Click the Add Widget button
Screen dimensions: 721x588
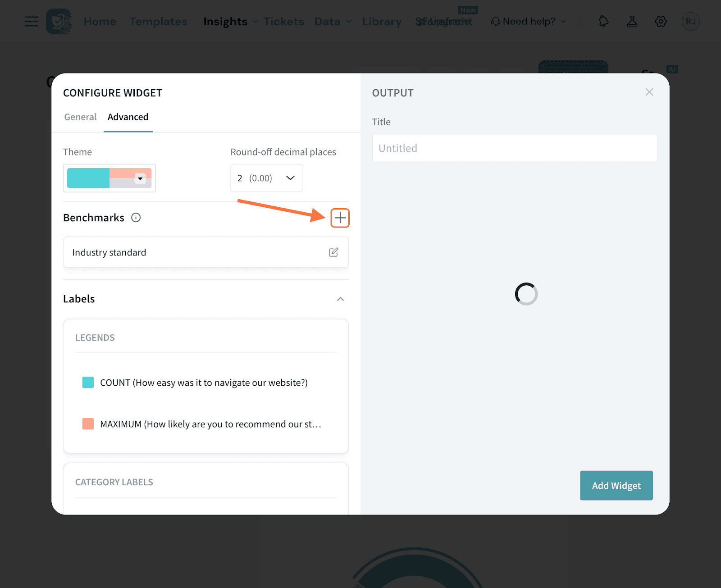[616, 485]
